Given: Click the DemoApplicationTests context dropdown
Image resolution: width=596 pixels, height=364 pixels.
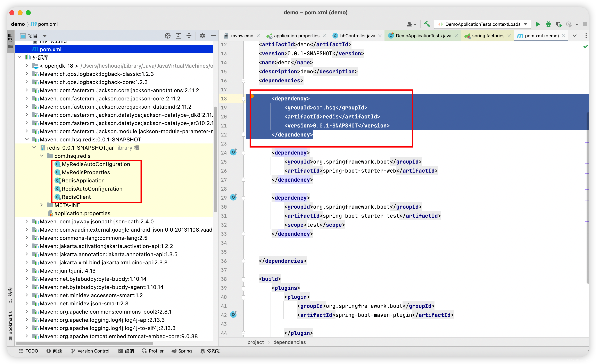Looking at the screenshot, I should (484, 24).
